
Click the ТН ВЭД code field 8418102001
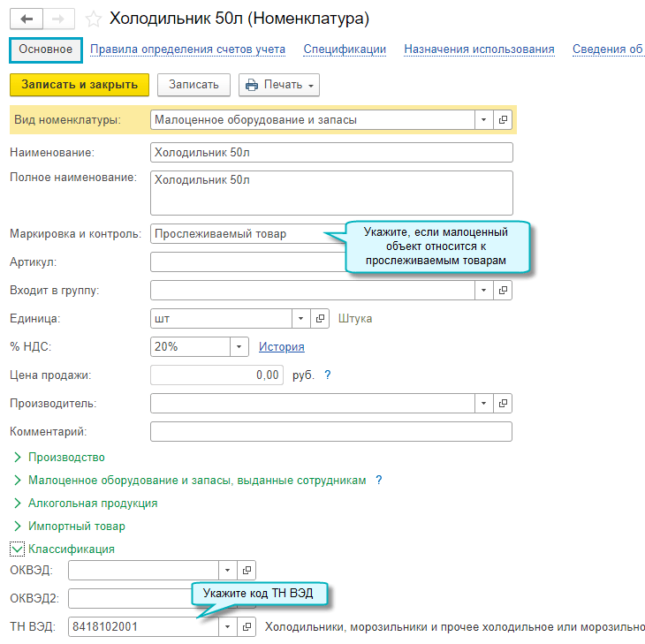[x=143, y=626]
